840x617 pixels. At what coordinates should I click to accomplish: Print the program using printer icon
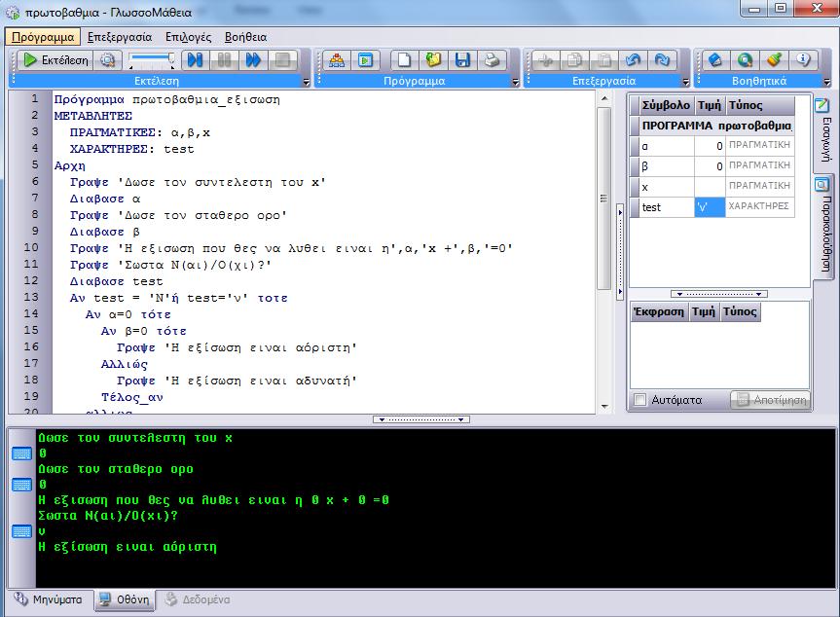[x=492, y=60]
